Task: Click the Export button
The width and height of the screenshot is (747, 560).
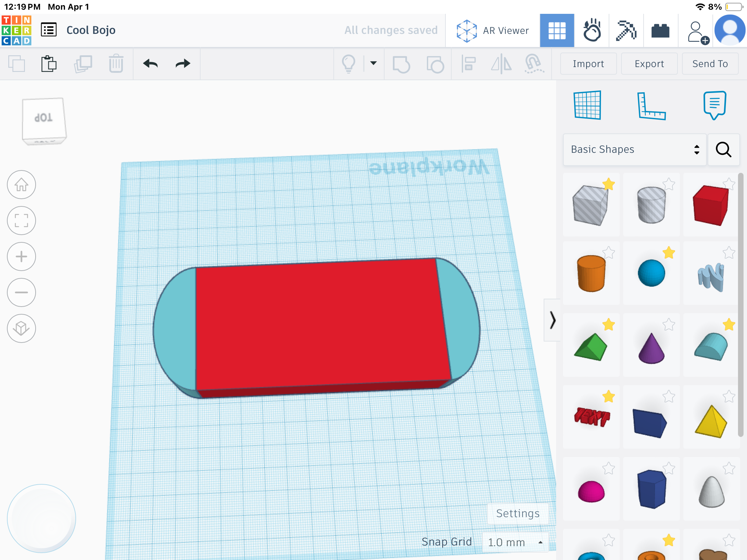Action: (x=649, y=64)
